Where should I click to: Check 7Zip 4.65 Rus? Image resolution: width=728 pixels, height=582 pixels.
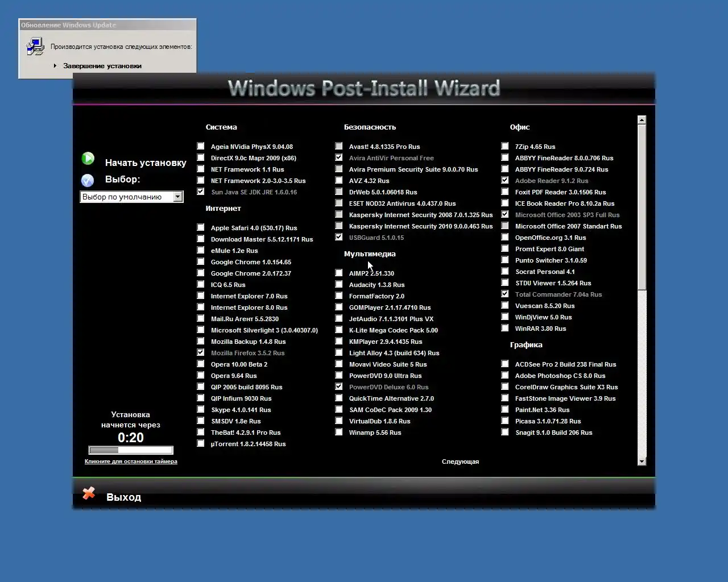505,146
